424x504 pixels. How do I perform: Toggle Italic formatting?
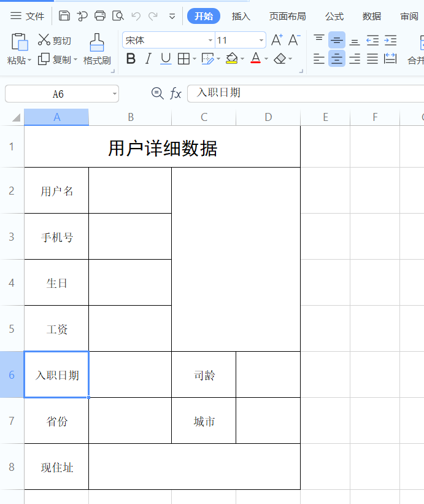pyautogui.click(x=148, y=59)
